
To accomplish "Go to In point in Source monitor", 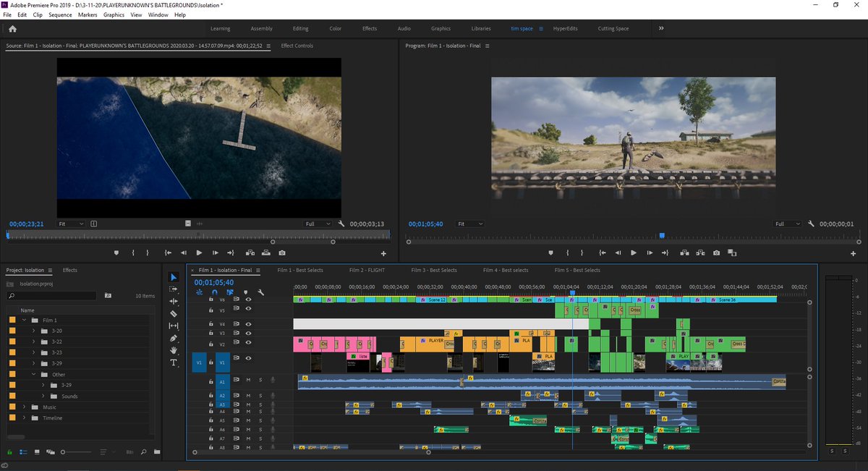I will (x=168, y=253).
